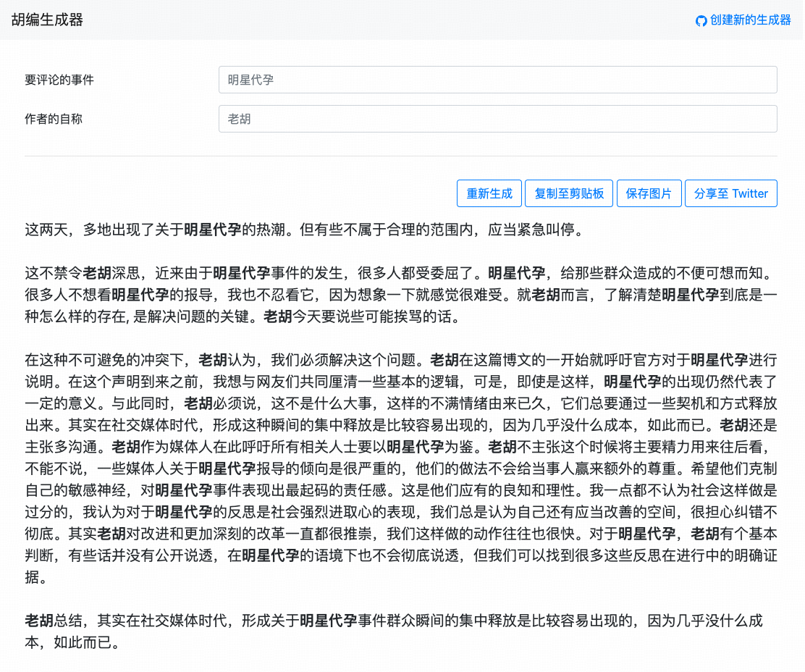Focus the 作者的自称 input field

[497, 119]
